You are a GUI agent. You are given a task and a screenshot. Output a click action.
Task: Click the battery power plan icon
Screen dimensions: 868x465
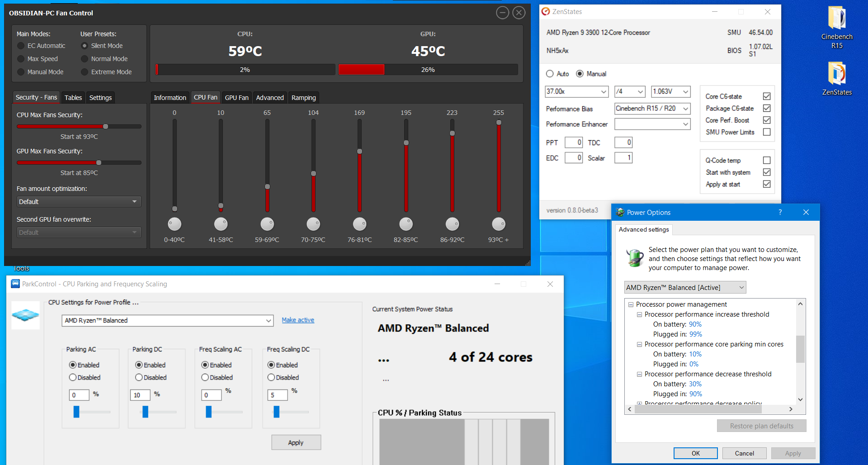(635, 258)
